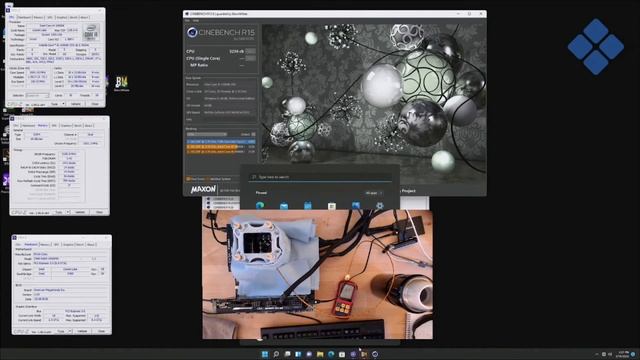The height and width of the screenshot is (360, 640).
Task: Select CPU tab in middle CPU-Z window
Action: coord(16,126)
